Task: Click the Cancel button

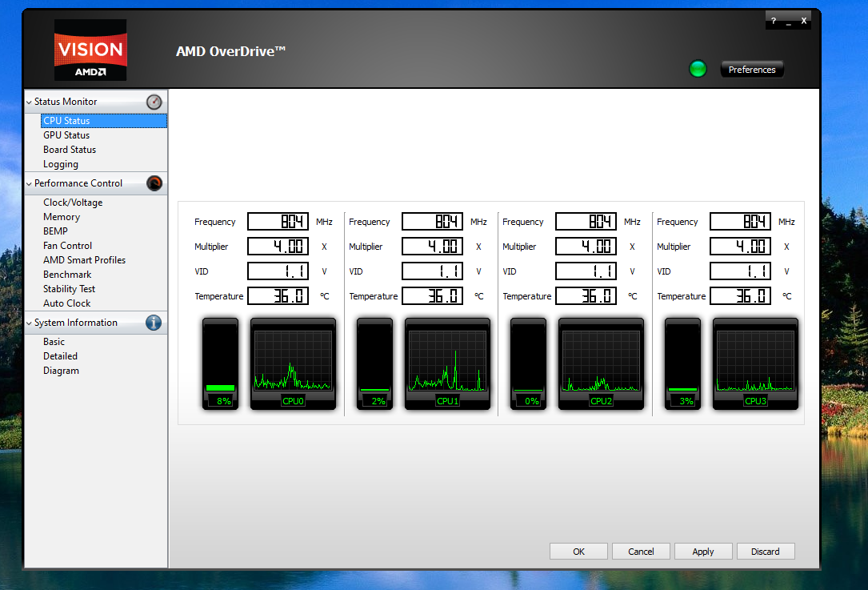Action: [641, 552]
